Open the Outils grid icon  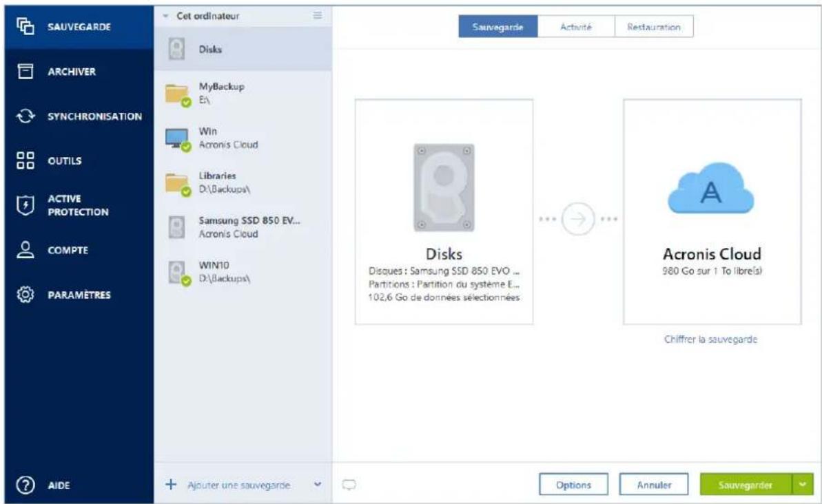25,160
